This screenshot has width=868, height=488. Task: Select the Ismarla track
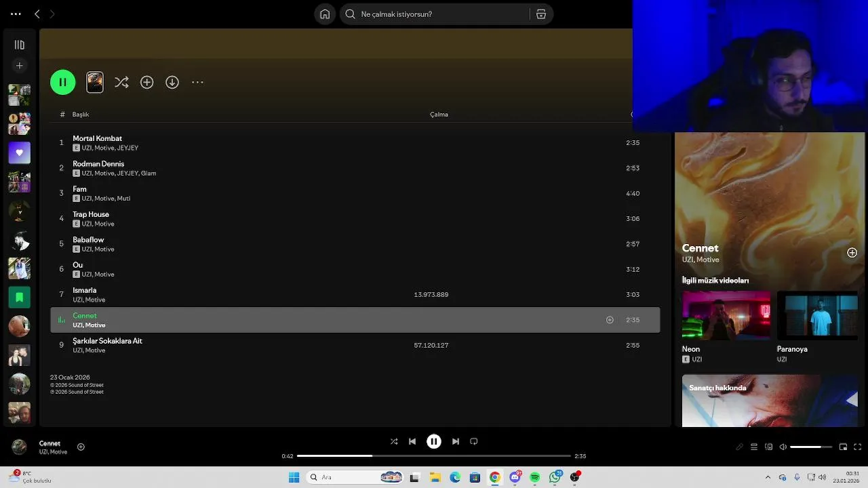pyautogui.click(x=355, y=294)
